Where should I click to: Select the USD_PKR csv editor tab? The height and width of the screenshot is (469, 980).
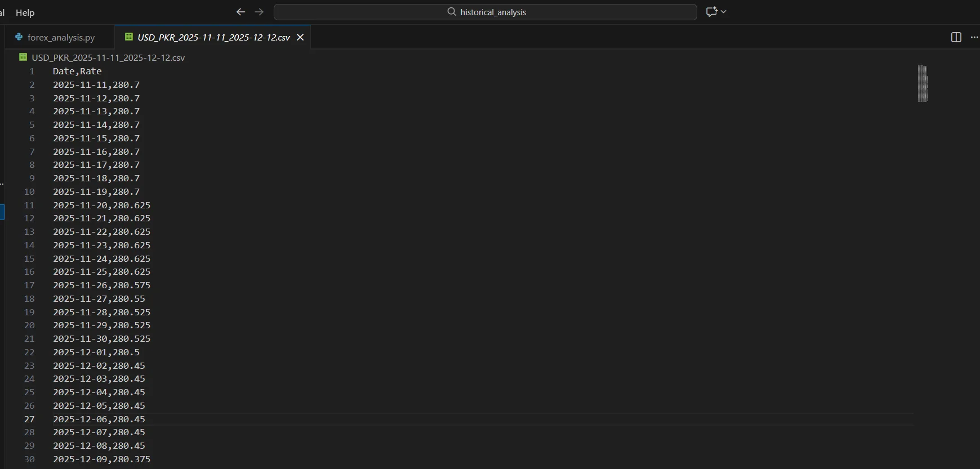[213, 37]
